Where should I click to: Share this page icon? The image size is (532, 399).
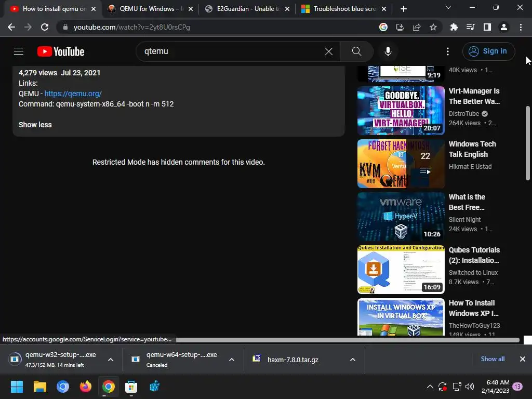click(417, 27)
